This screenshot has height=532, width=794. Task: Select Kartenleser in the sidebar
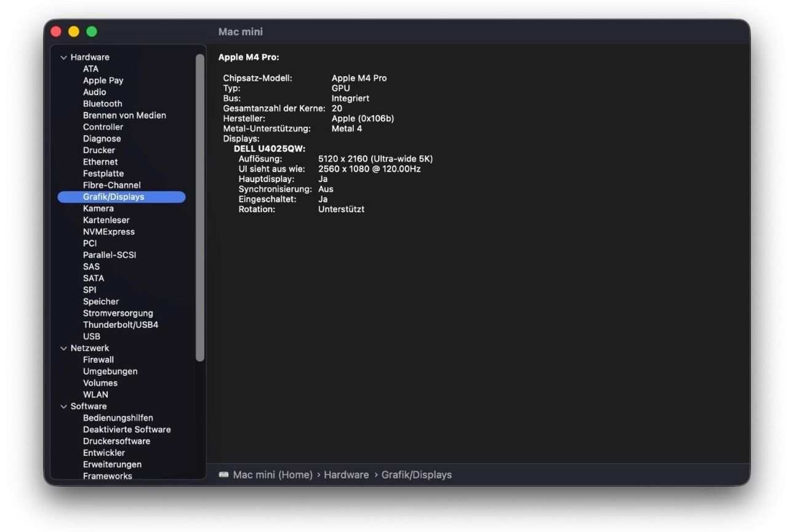[x=106, y=220]
